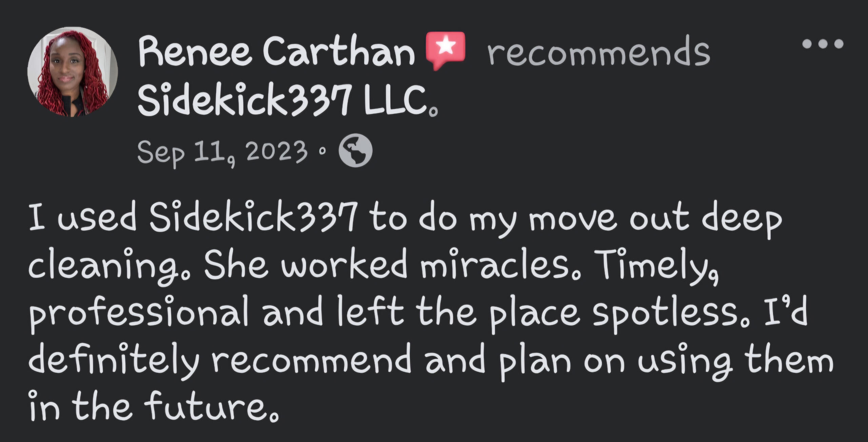
Task: Click the red recommendation star badge
Action: pos(445,50)
